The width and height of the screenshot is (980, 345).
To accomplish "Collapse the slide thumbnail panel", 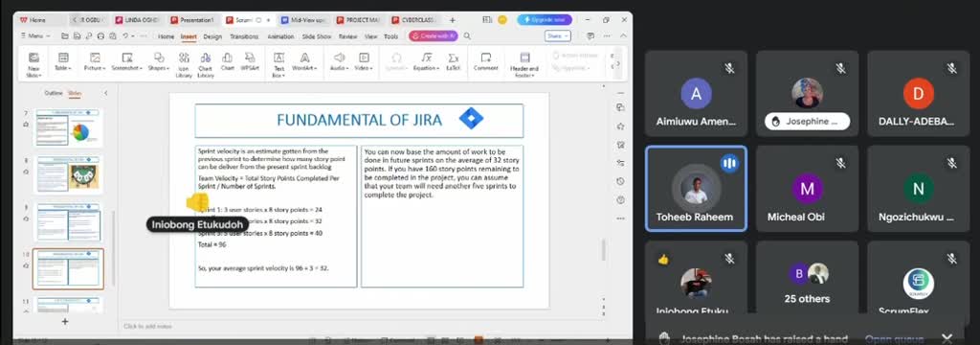I will tap(105, 93).
